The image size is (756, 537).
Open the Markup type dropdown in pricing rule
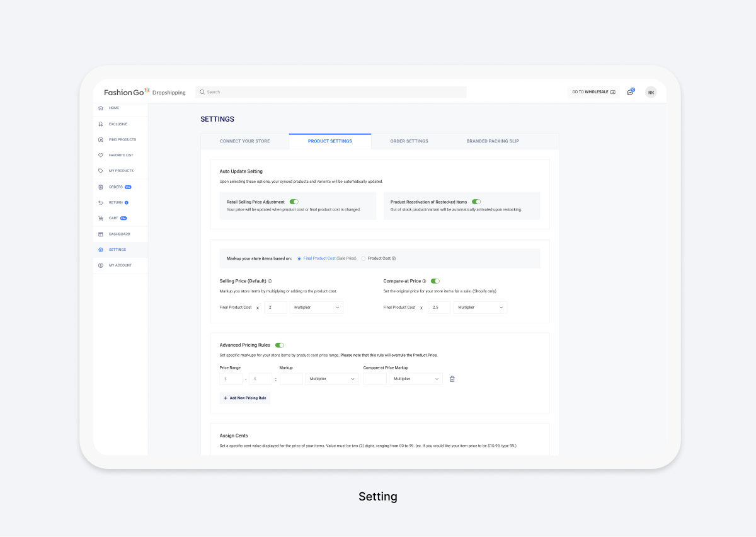coord(332,379)
